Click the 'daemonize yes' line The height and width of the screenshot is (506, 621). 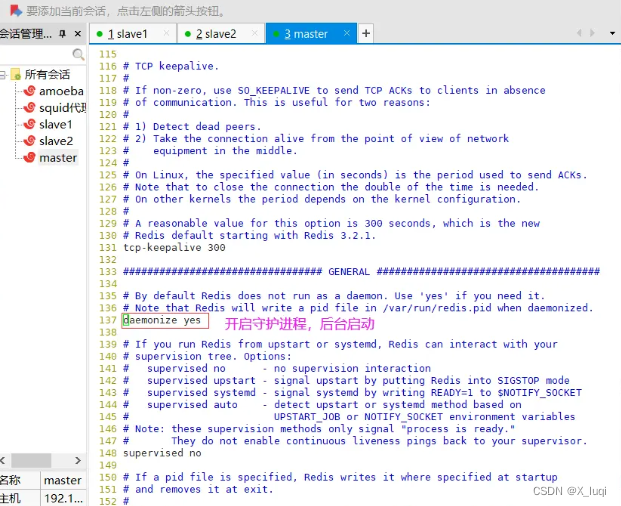[x=162, y=320]
